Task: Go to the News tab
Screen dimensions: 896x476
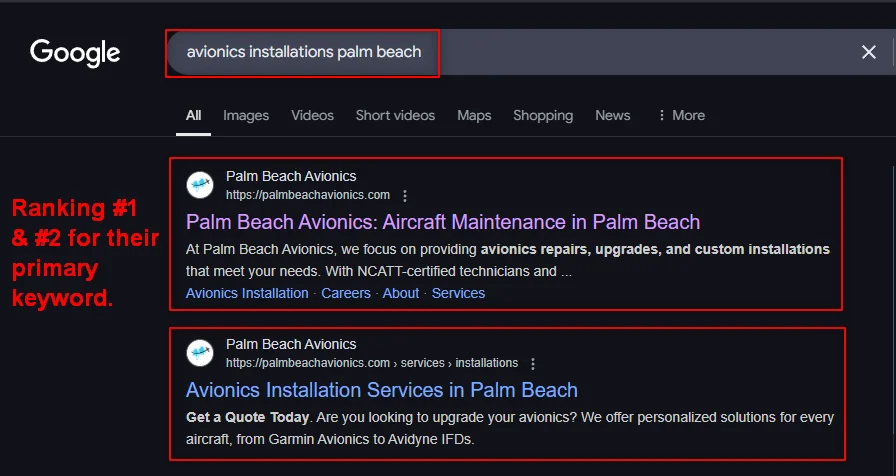Action: [x=613, y=115]
